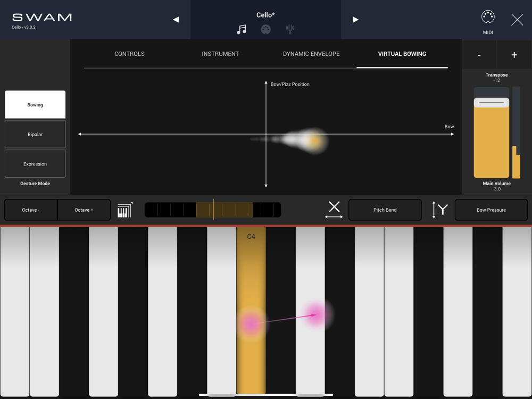
Task: Switch to the CONTROLS tab
Action: 129,54
